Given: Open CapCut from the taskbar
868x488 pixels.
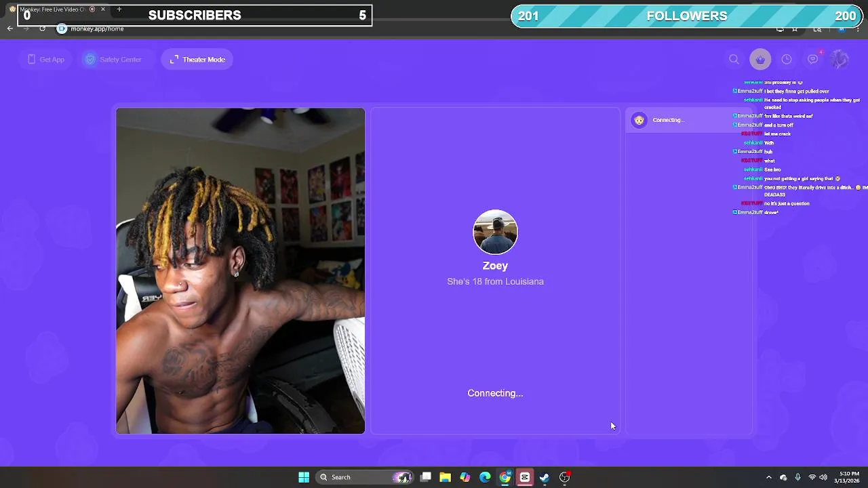Looking at the screenshot, I should (x=525, y=477).
